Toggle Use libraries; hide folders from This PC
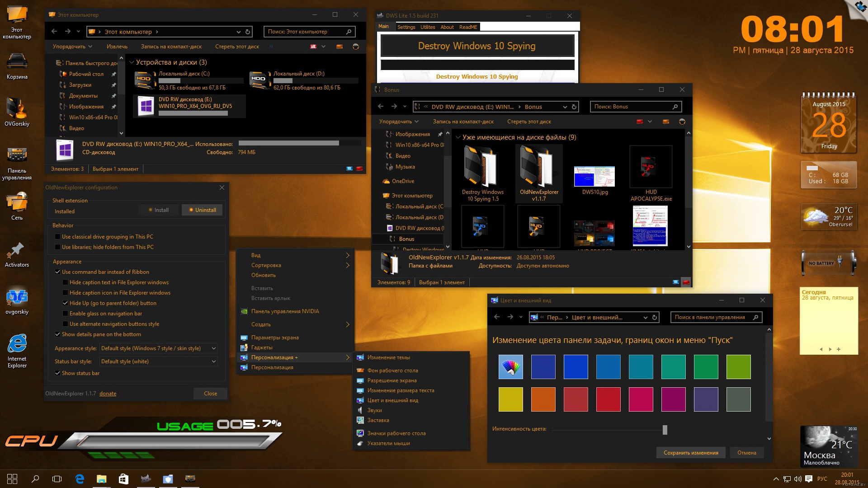The height and width of the screenshot is (488, 868). (57, 247)
